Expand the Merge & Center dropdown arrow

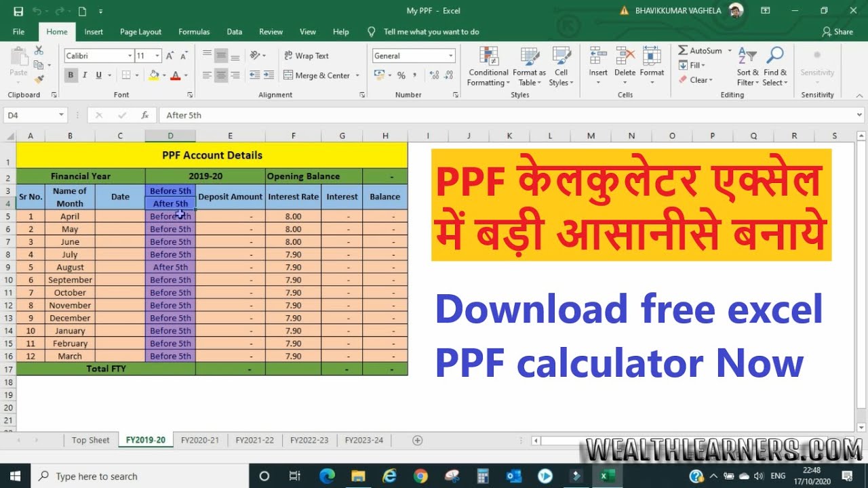coord(357,75)
